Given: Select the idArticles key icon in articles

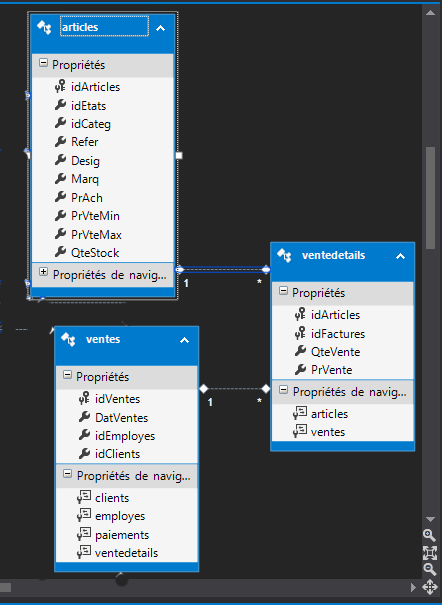Looking at the screenshot, I should [60, 86].
